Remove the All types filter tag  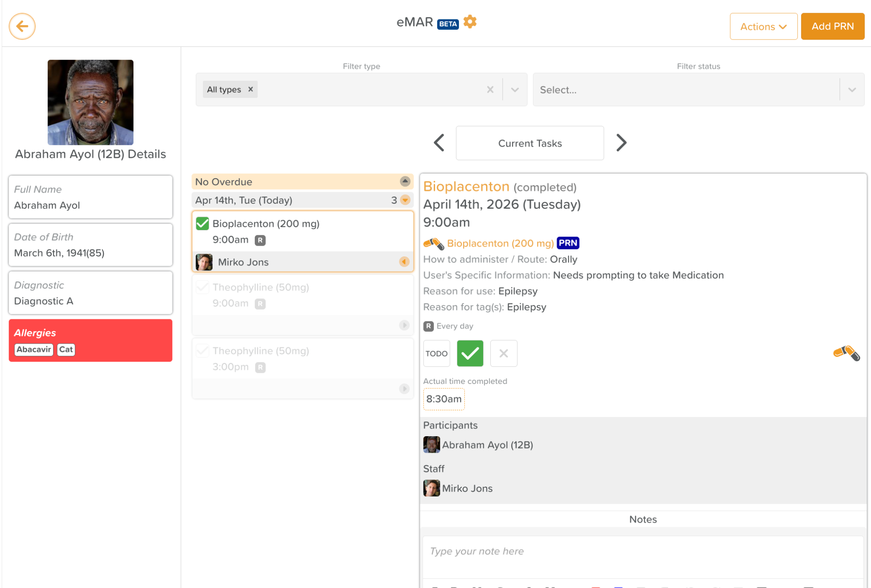[x=251, y=89]
